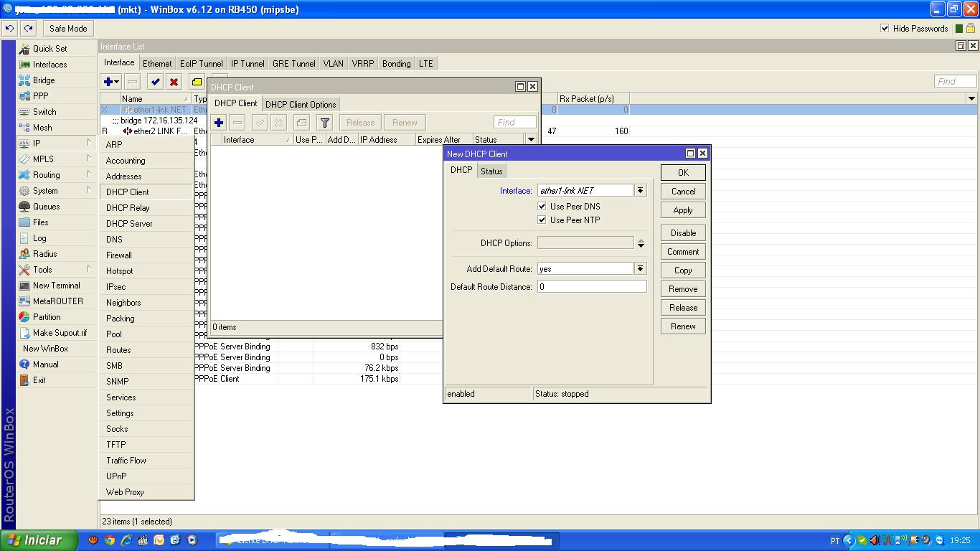Image resolution: width=980 pixels, height=551 pixels.
Task: Open the Radius section icon
Action: (x=24, y=254)
